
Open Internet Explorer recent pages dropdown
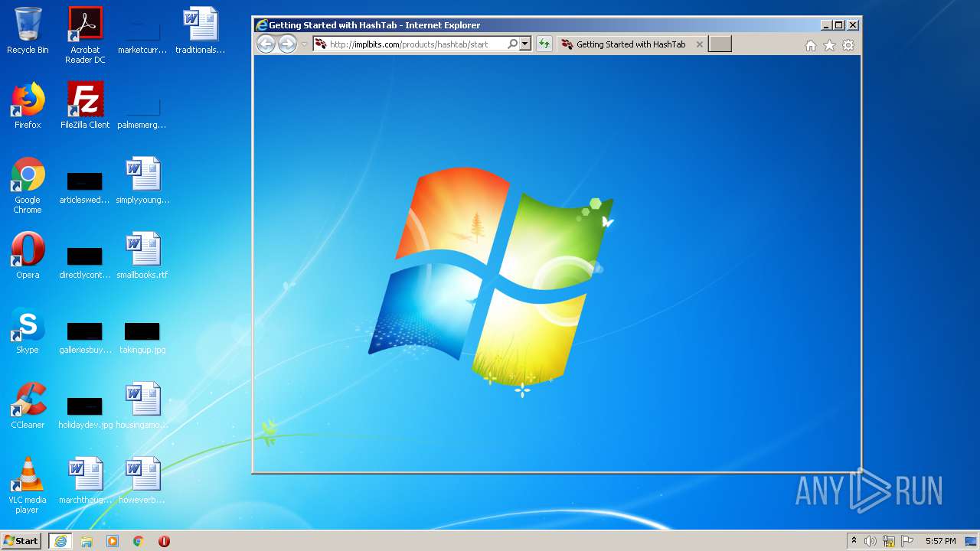pos(304,44)
